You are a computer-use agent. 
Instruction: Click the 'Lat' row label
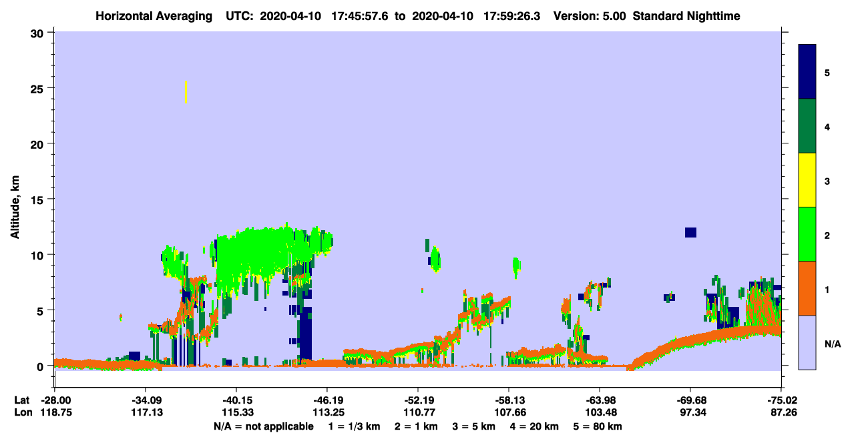21,400
